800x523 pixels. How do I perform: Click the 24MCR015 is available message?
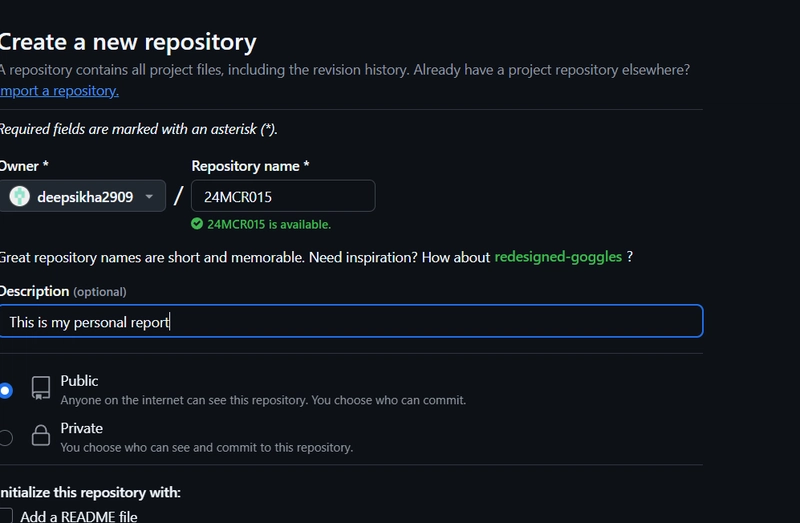coord(269,225)
